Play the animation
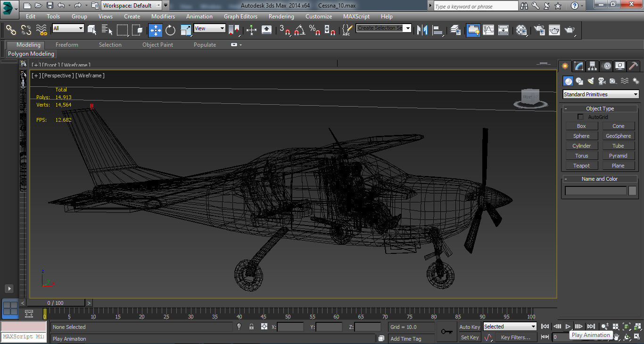Image resolution: width=644 pixels, height=344 pixels. click(568, 327)
